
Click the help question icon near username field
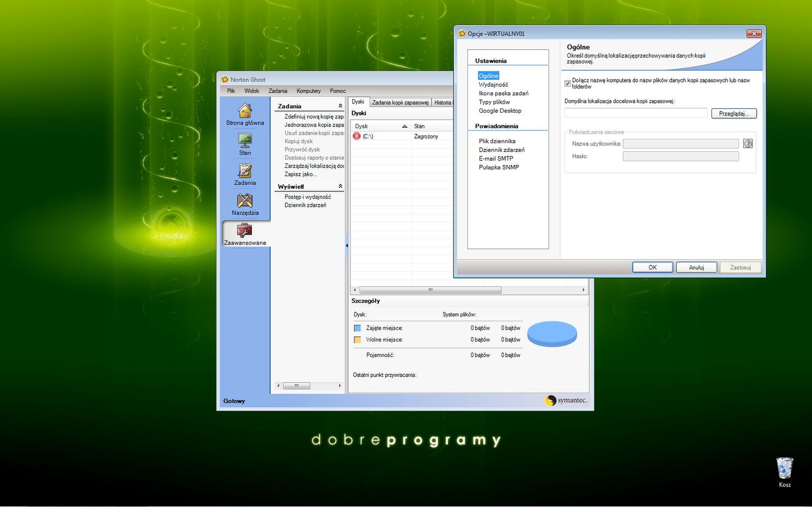pyautogui.click(x=748, y=144)
